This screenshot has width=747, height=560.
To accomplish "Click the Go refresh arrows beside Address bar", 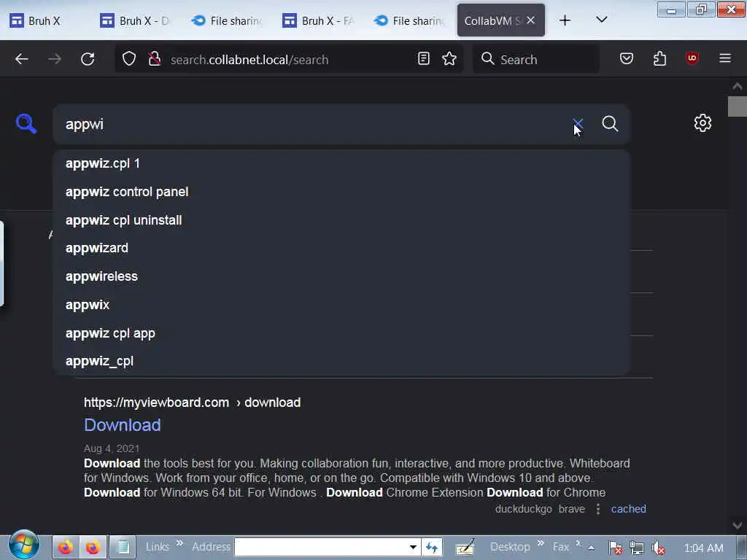I will pyautogui.click(x=432, y=548).
